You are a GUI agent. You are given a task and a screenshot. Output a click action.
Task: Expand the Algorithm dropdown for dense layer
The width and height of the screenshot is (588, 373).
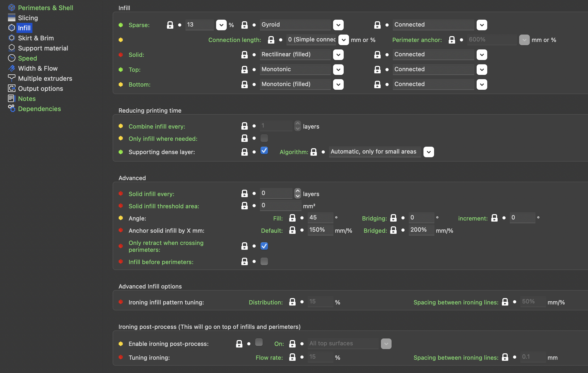[x=429, y=152]
